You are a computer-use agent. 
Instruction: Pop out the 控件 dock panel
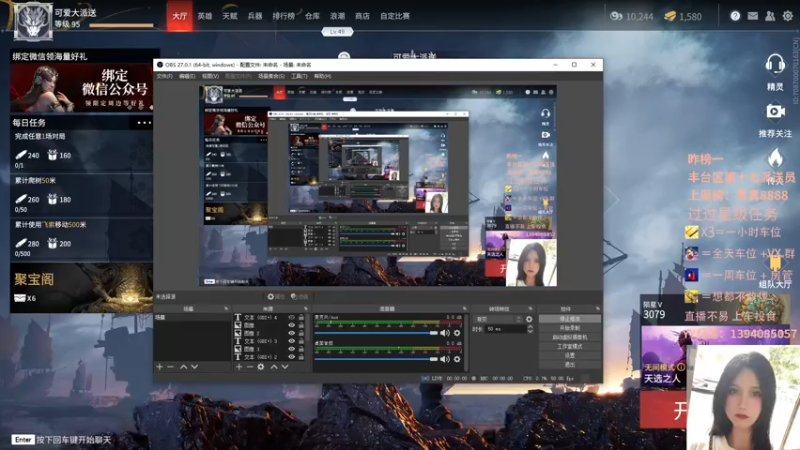[x=597, y=309]
